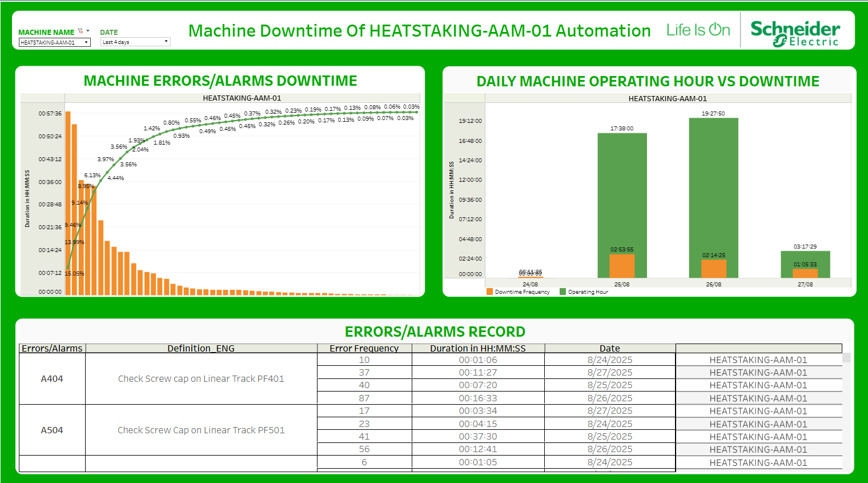Select the A404 error code cell
868x483 pixels.
click(x=52, y=378)
